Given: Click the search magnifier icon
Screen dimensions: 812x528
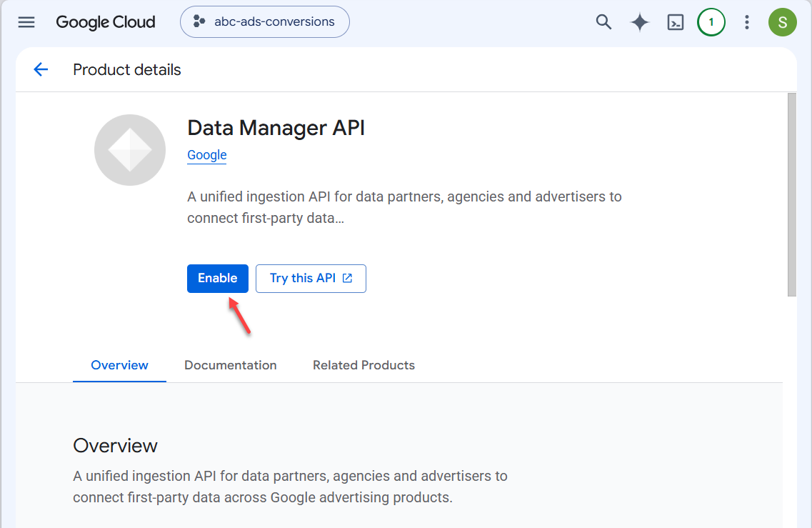Looking at the screenshot, I should pyautogui.click(x=603, y=21).
